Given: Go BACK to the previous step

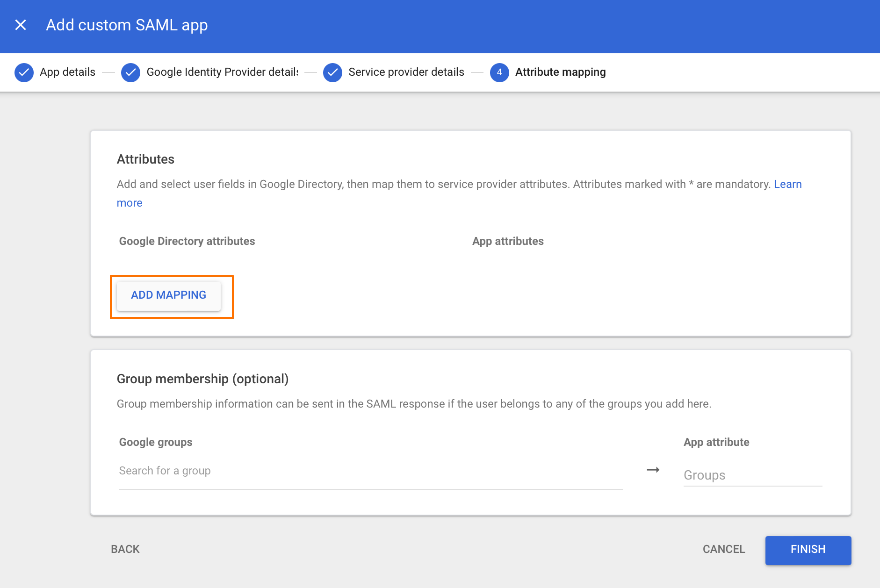Looking at the screenshot, I should tap(125, 549).
